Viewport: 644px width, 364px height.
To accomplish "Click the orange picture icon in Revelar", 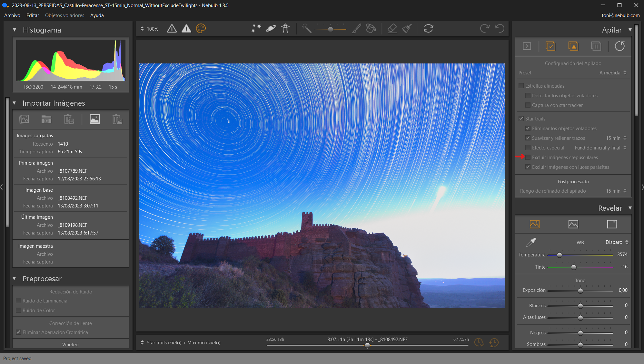I will 535,224.
